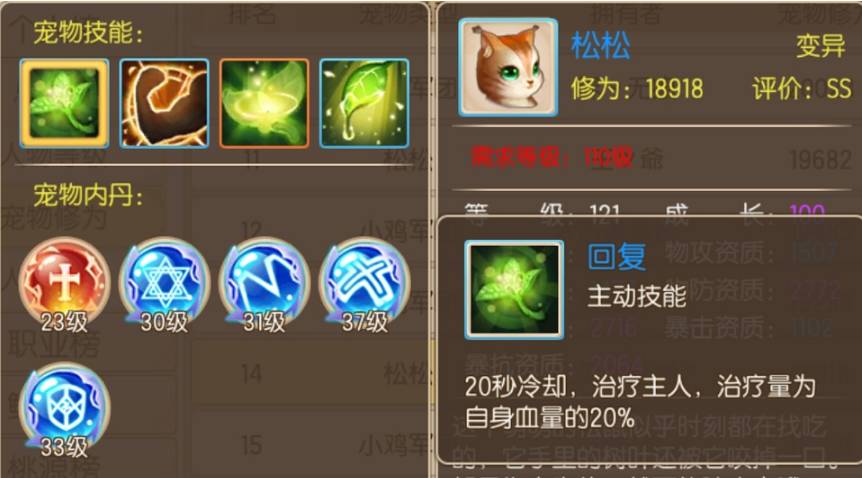Click the red 需求等级 requirement text

pyautogui.click(x=551, y=158)
